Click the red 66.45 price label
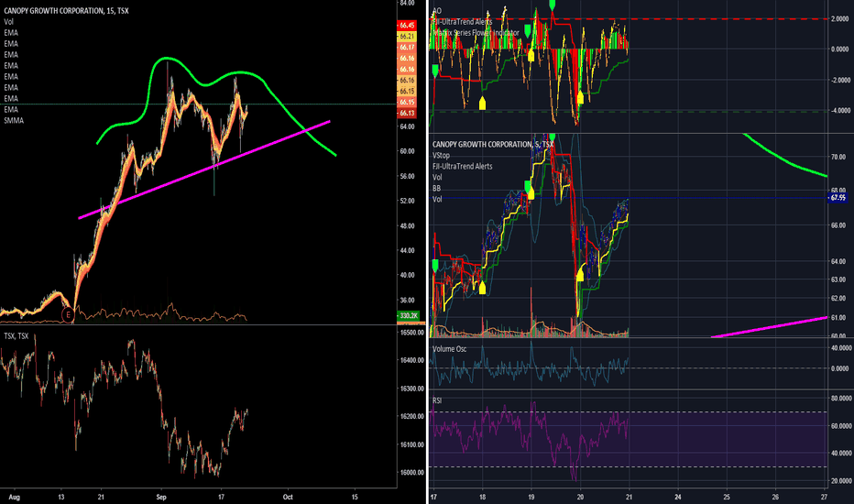Screen dimensions: 854x504 [407, 25]
